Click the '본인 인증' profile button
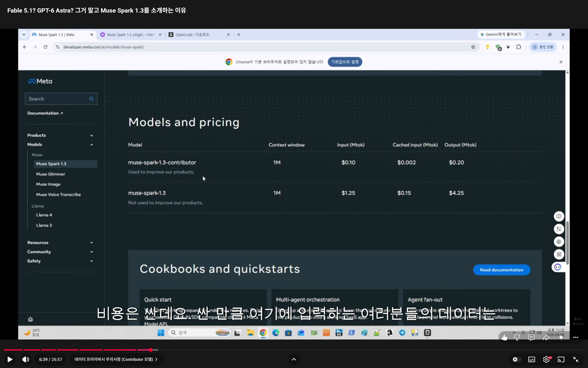 point(543,47)
